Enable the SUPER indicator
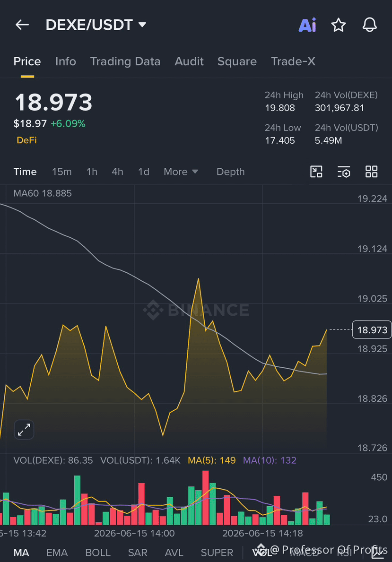Viewport: 392px width, 562px height. pyautogui.click(x=217, y=553)
